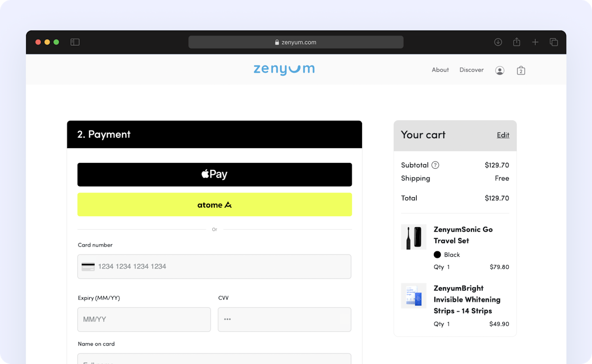Image resolution: width=592 pixels, height=364 pixels.
Task: Click the Safari share icon
Action: pos(517,42)
